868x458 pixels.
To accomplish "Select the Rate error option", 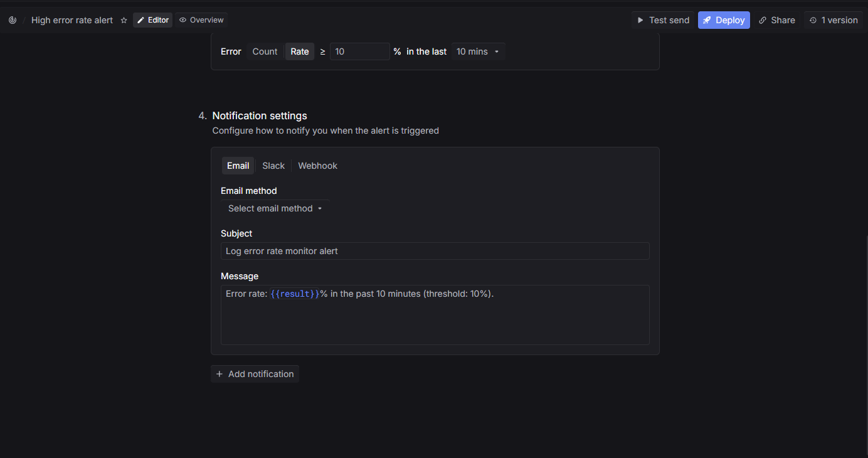I will pyautogui.click(x=299, y=51).
